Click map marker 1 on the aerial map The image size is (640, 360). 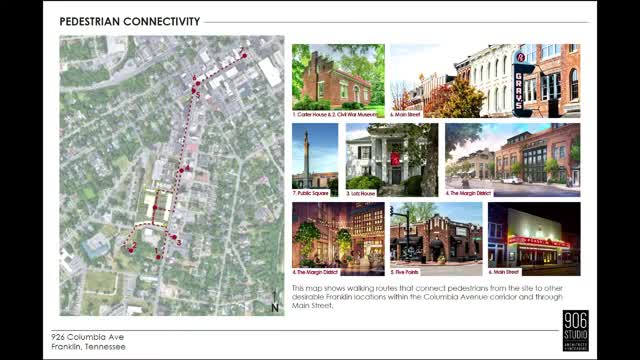point(158,257)
